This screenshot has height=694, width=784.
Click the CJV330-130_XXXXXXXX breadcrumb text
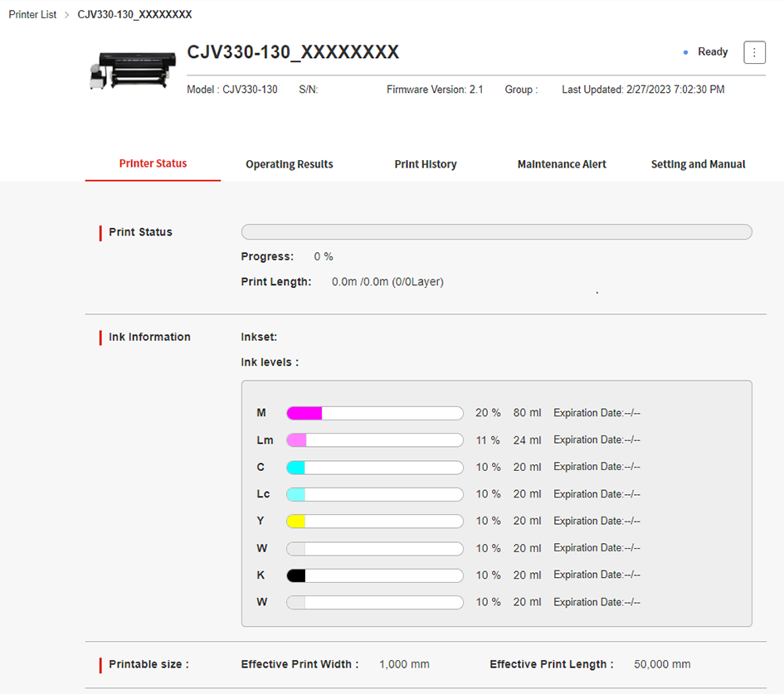[134, 15]
